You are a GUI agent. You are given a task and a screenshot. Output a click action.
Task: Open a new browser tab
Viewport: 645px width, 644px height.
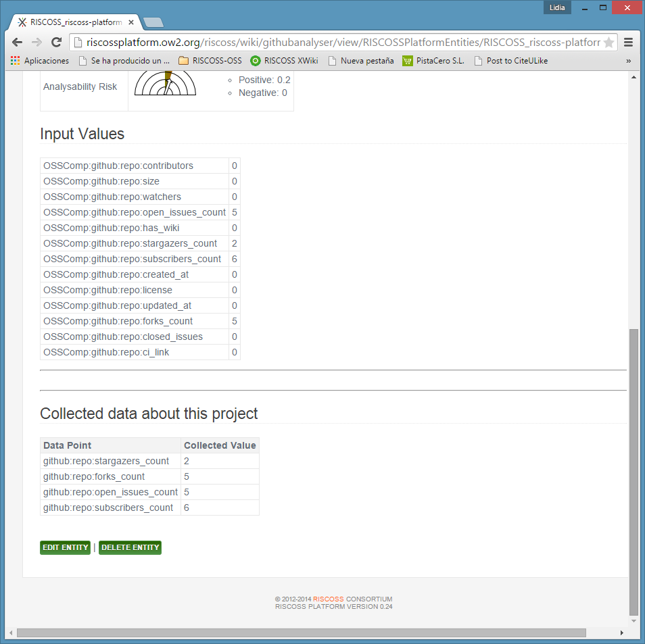(153, 22)
